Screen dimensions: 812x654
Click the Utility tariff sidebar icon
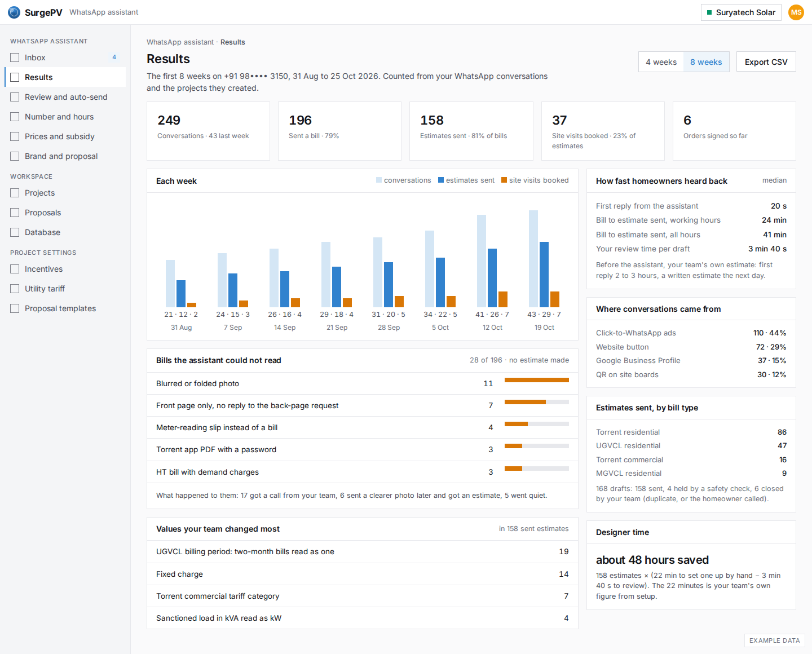15,289
